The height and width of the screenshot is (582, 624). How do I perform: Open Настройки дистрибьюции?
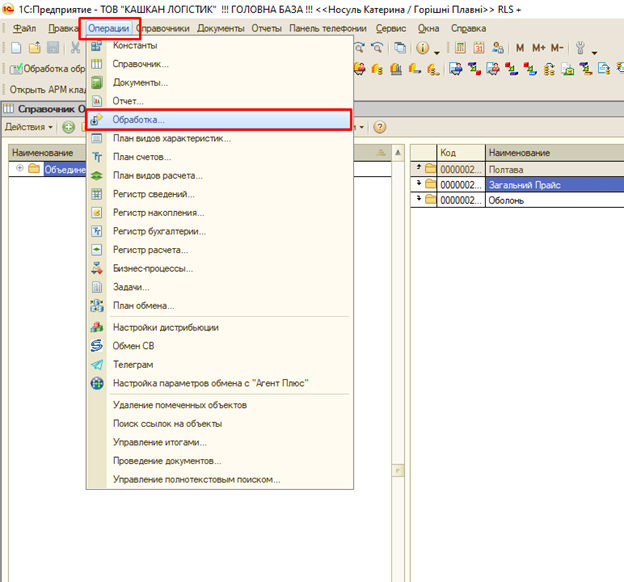coord(220,328)
